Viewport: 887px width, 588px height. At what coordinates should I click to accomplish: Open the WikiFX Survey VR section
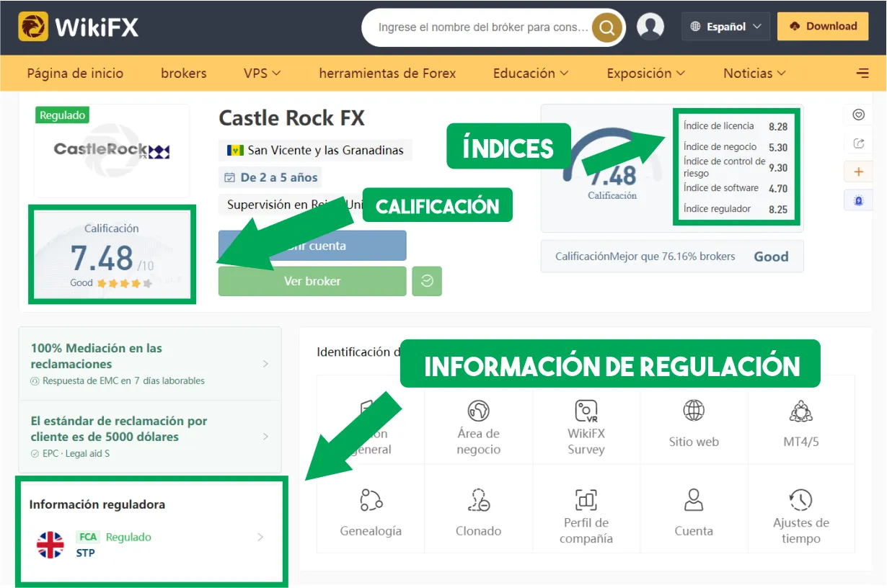[586, 427]
